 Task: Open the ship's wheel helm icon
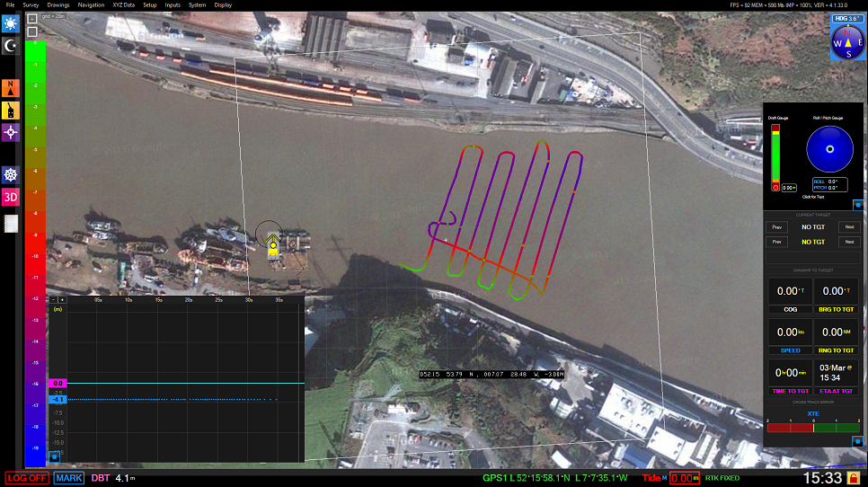pyautogui.click(x=11, y=175)
